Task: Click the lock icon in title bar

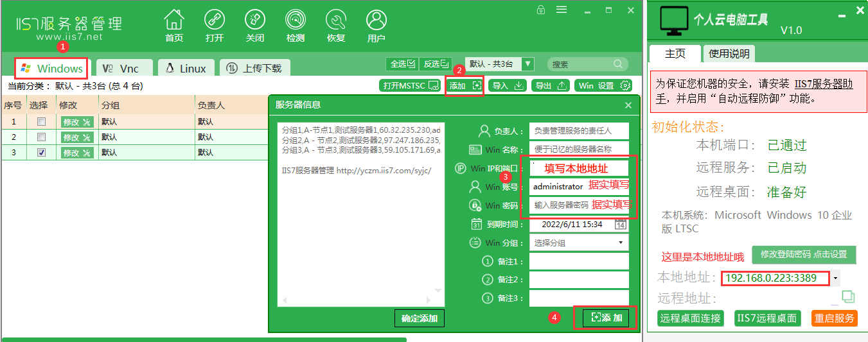Action: pos(542,9)
